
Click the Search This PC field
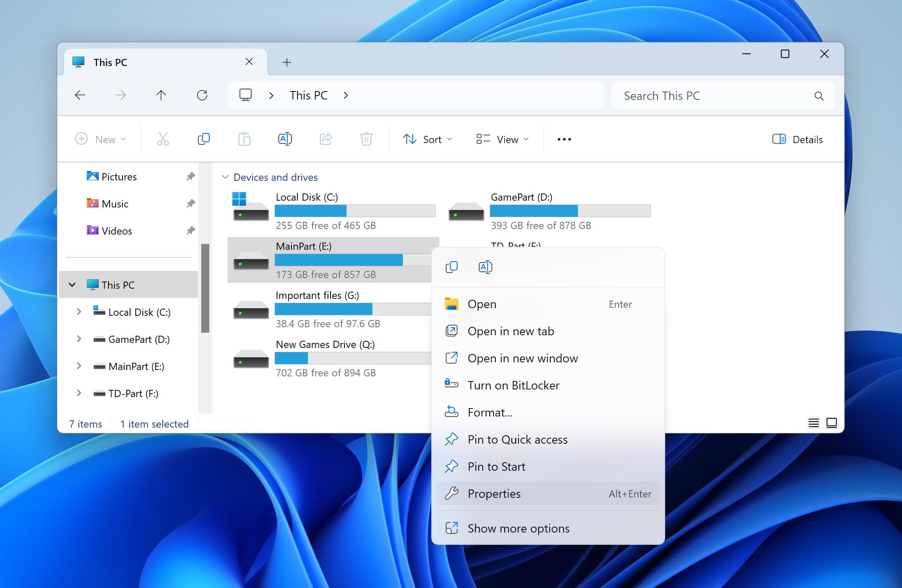pos(723,96)
